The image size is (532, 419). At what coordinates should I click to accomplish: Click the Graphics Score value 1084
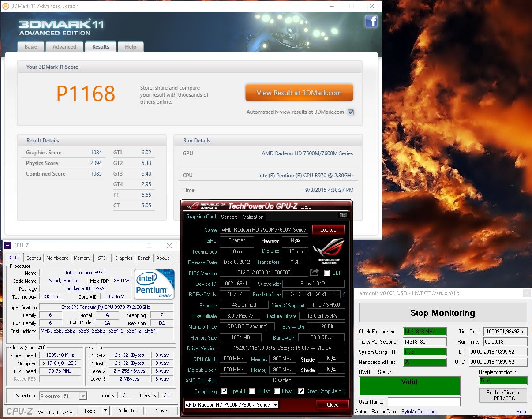coord(96,153)
